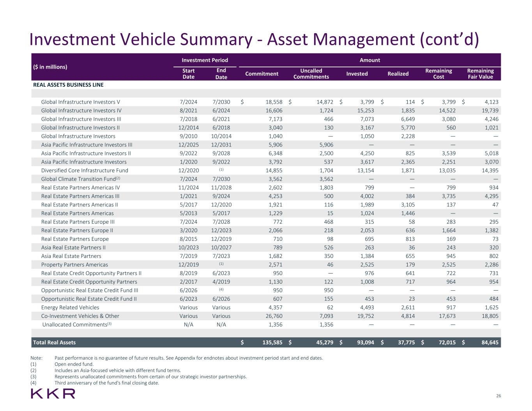
Task: Select "Opportunistic Real Estate Credit Fund III" row label
Action: tap(90, 291)
